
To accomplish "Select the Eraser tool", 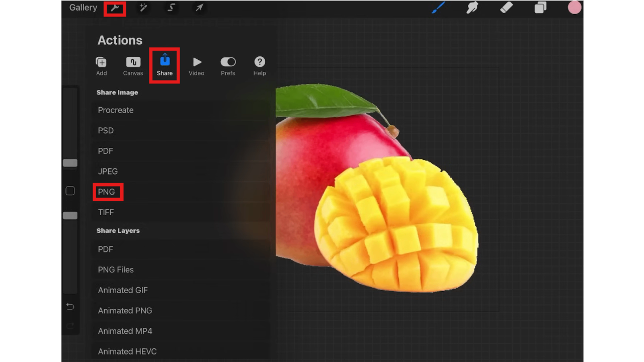I will pos(506,8).
